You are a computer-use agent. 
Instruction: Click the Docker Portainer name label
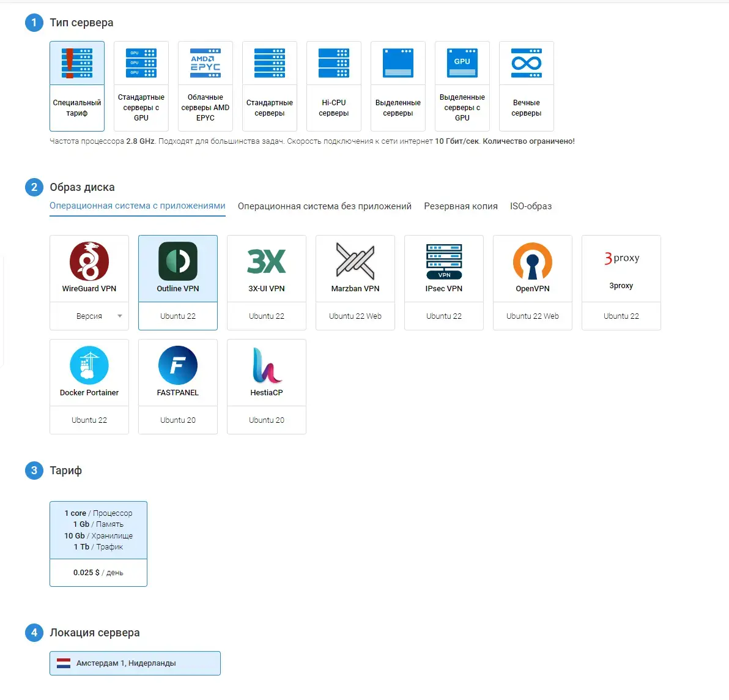pyautogui.click(x=89, y=393)
